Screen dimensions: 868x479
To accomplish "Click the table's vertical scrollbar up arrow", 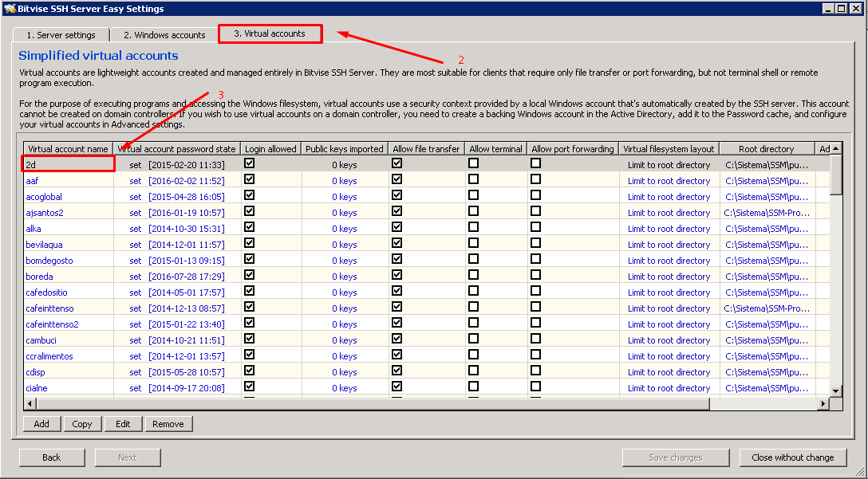I will [836, 148].
